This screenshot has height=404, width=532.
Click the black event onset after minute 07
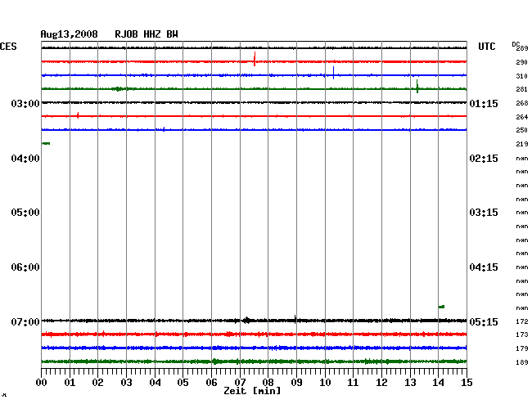247,321
